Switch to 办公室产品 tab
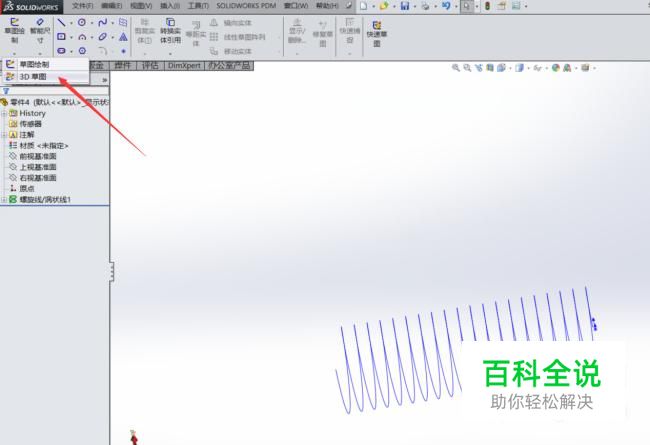 click(x=229, y=66)
